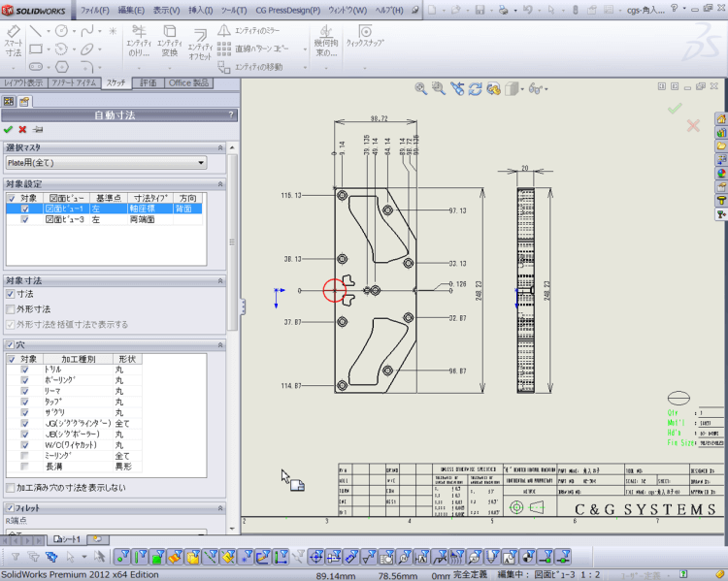Open the 挿入(I) menu
The height and width of the screenshot is (581, 728).
[201, 11]
